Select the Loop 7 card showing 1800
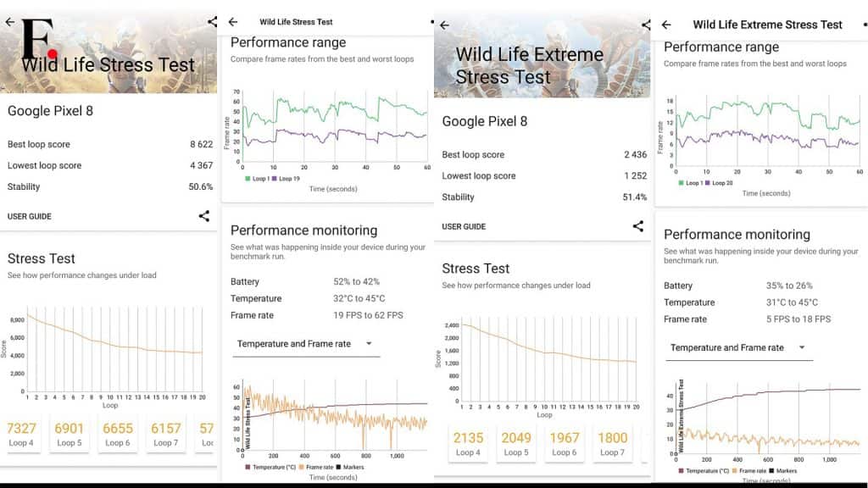This screenshot has width=868, height=488. 613,443
